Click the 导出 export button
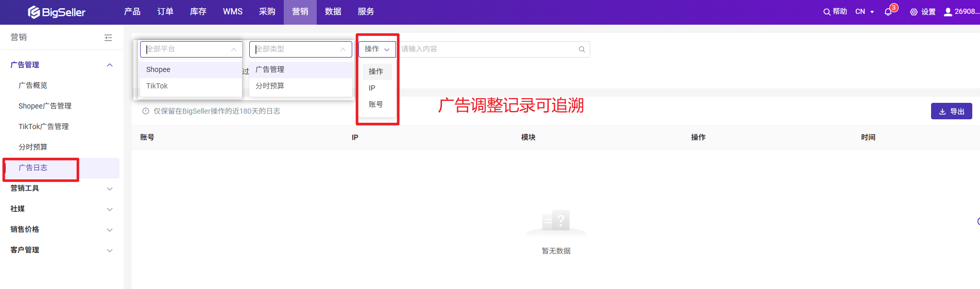This screenshot has width=980, height=289. [x=951, y=112]
